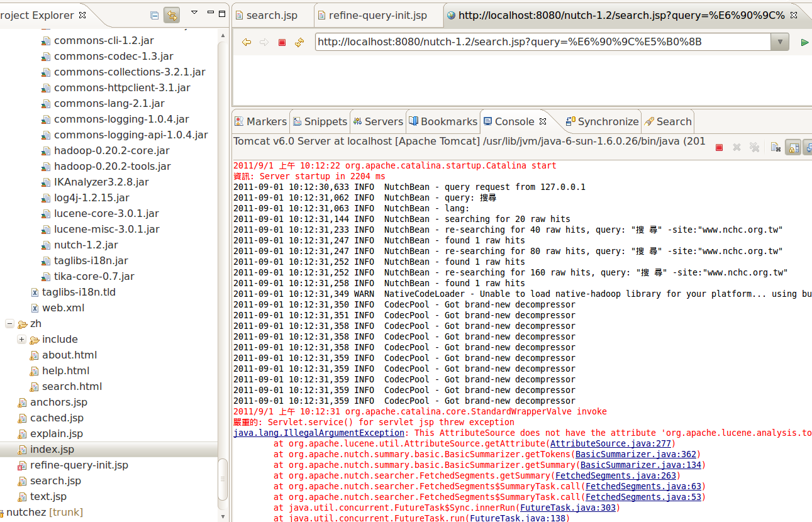Click the log4j-1.2.15.jar file icon
This screenshot has height=522, width=812.
pos(46,198)
